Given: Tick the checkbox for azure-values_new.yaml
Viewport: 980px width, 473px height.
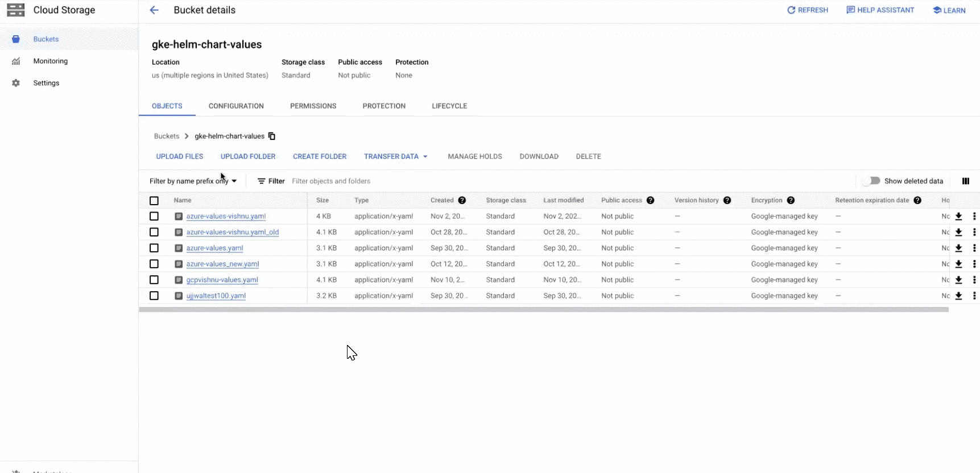Looking at the screenshot, I should coord(154,264).
